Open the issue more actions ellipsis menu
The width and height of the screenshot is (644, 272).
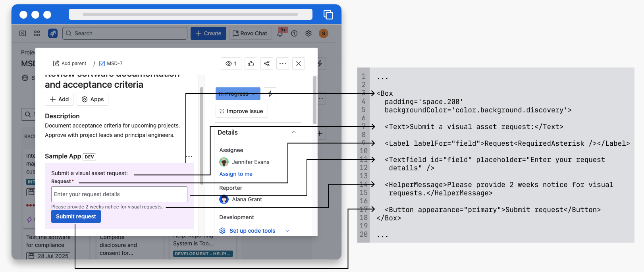[283, 64]
